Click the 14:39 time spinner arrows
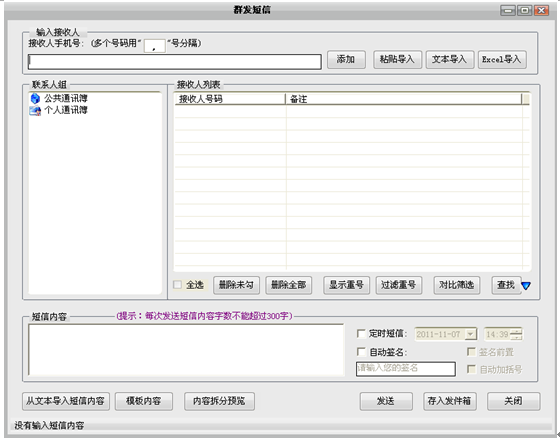 pyautogui.click(x=516, y=334)
